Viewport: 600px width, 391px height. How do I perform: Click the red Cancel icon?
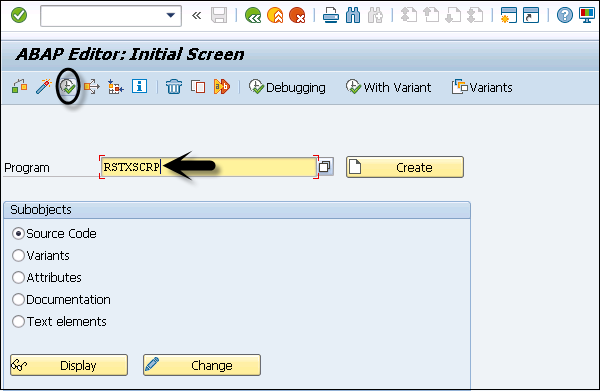(297, 16)
